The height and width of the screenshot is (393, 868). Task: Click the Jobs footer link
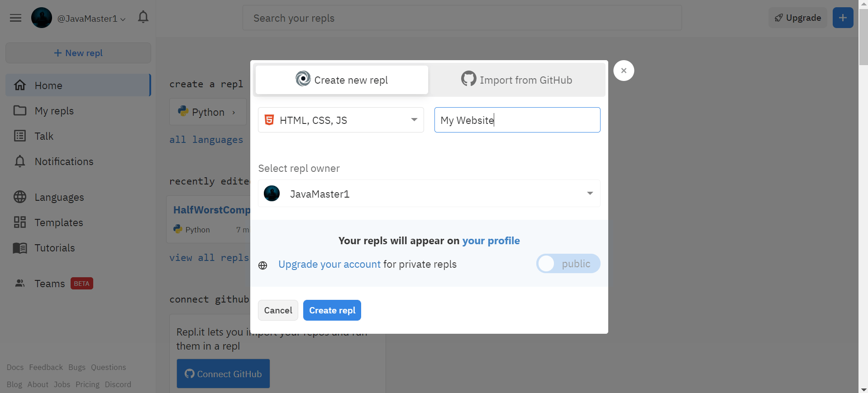pos(62,384)
